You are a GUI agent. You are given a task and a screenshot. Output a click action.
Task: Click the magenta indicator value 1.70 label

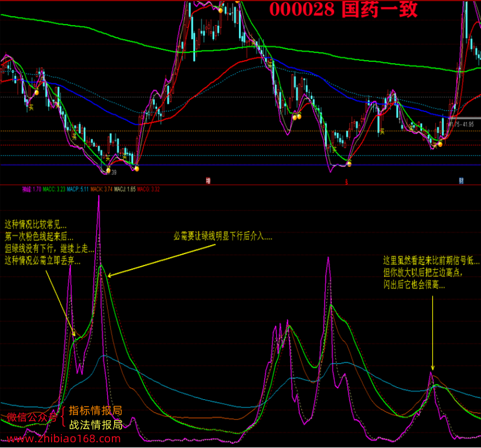pyautogui.click(x=32, y=189)
